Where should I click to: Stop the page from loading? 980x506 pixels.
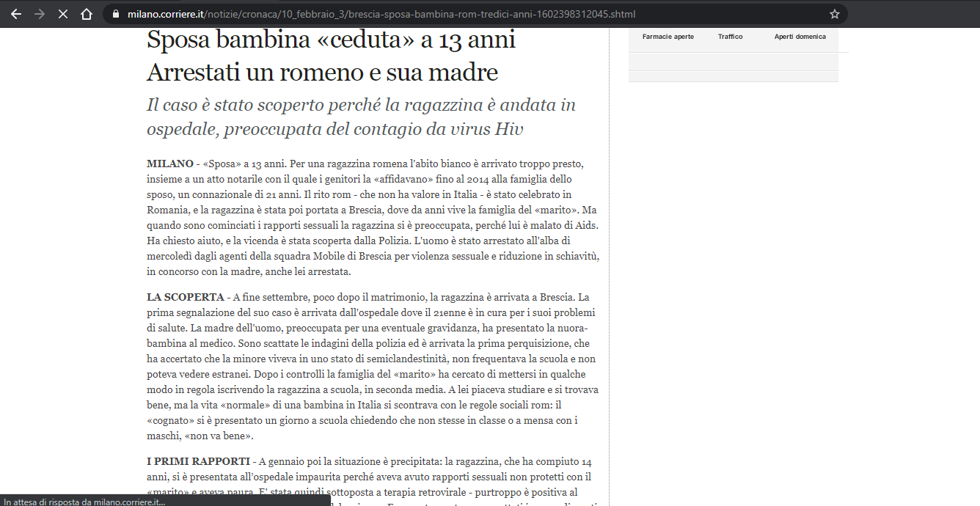(63, 14)
